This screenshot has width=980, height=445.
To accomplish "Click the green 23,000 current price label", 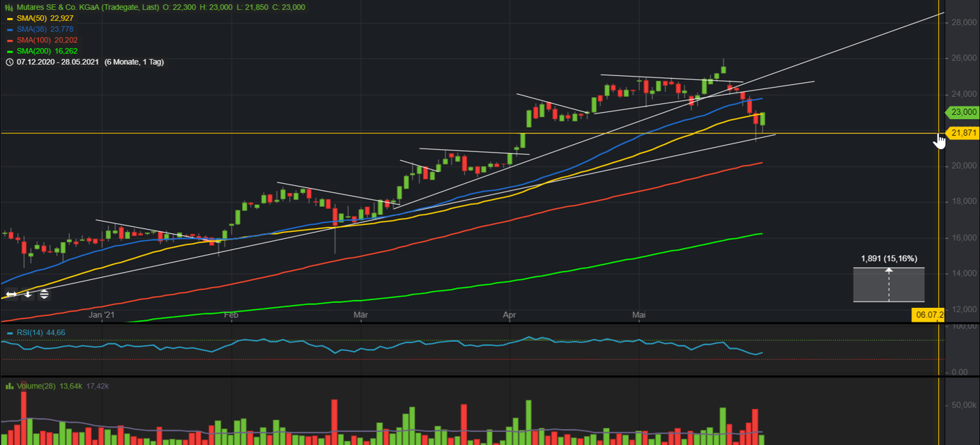I will [962, 112].
